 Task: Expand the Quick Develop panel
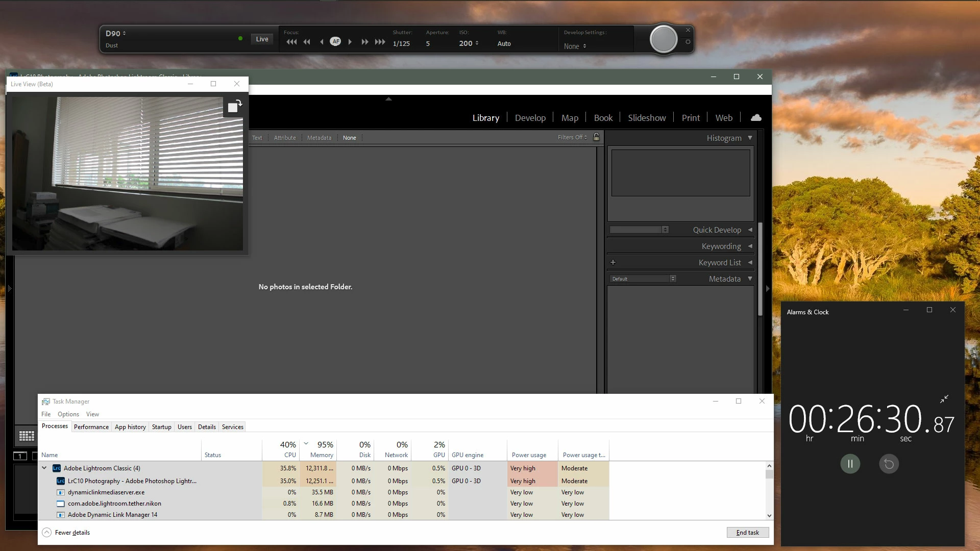tap(750, 230)
